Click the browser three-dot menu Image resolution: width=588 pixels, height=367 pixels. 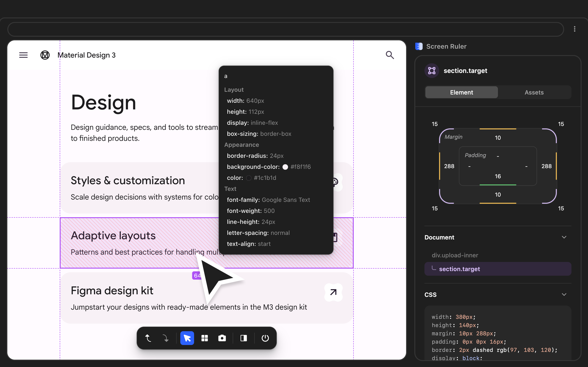pos(574,29)
